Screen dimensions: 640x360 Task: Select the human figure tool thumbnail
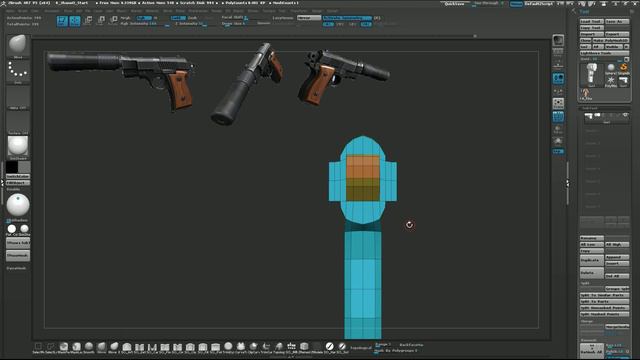pyautogui.click(x=586, y=94)
